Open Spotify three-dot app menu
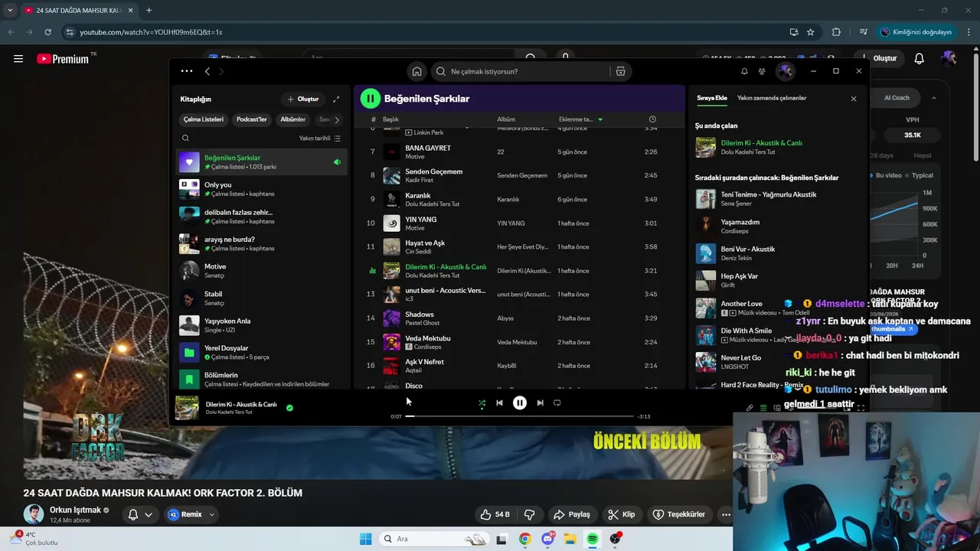The image size is (980, 551). (187, 71)
